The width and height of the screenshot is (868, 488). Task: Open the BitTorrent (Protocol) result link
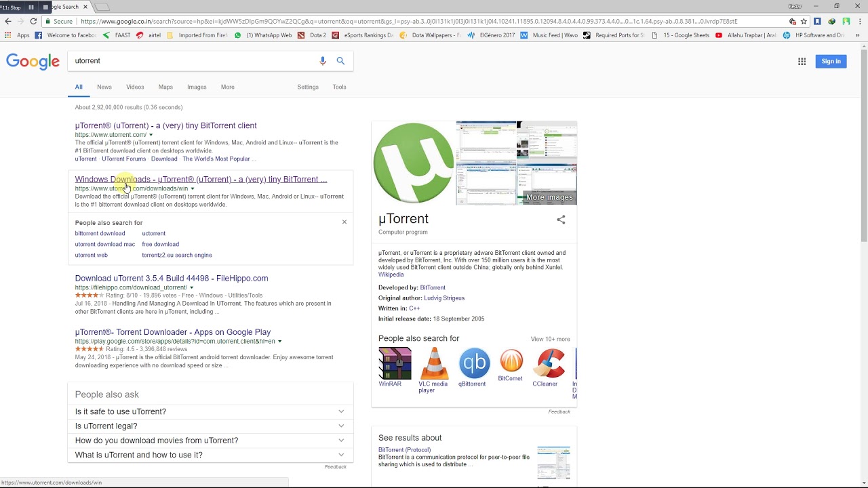point(404,449)
